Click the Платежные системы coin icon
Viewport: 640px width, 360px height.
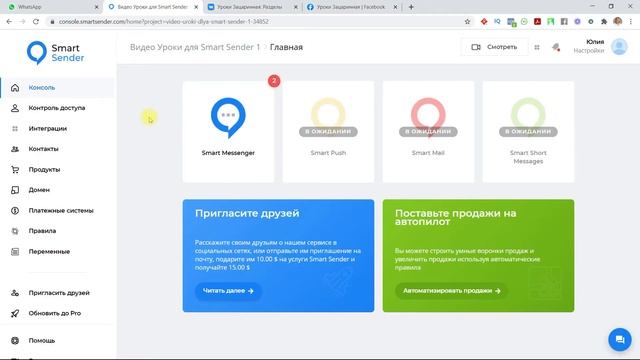pyautogui.click(x=15, y=211)
